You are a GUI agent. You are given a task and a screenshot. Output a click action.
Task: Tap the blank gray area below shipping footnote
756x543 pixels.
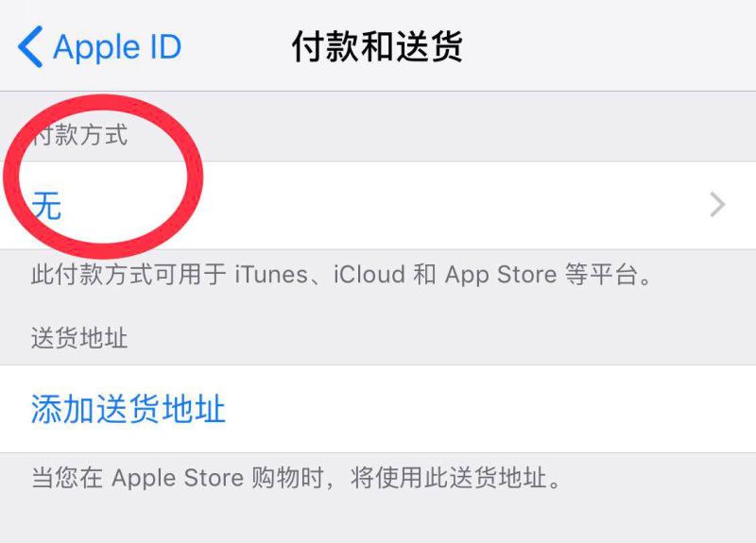(x=378, y=519)
